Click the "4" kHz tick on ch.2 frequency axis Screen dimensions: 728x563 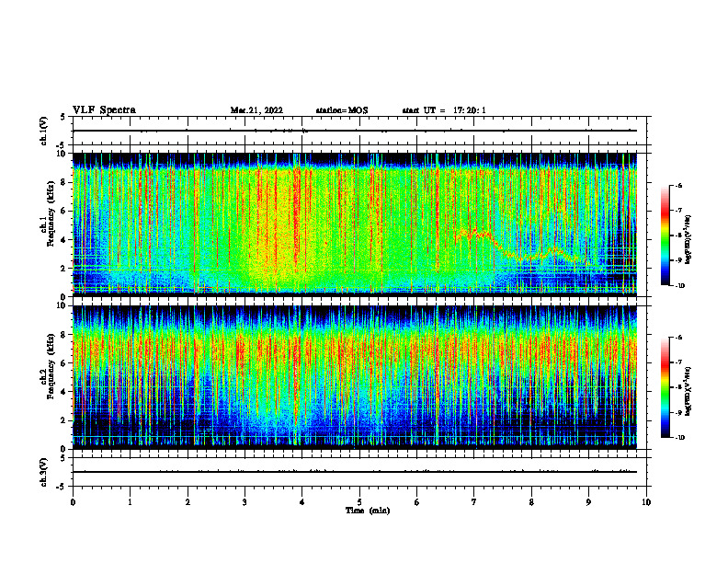pyautogui.click(x=63, y=392)
